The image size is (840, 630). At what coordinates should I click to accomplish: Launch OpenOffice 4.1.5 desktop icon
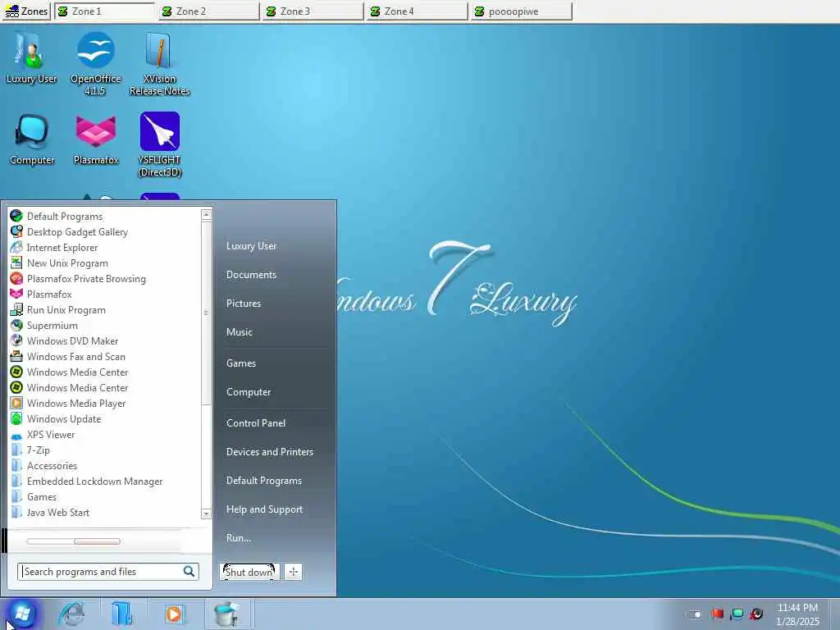(95, 63)
